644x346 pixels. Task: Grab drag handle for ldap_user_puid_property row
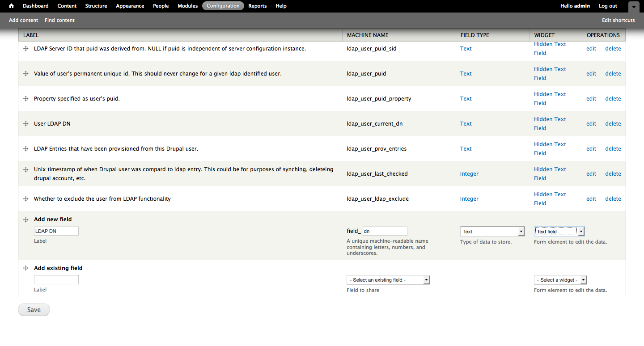pos(26,98)
